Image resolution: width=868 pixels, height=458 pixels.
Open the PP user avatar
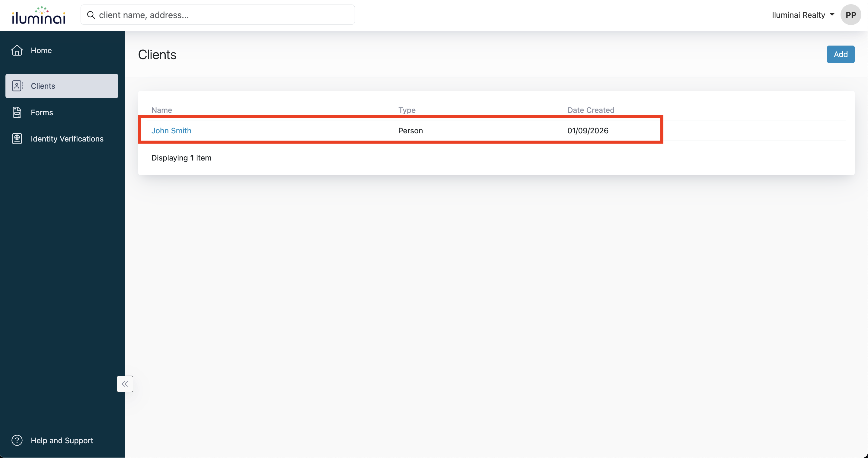click(x=850, y=15)
